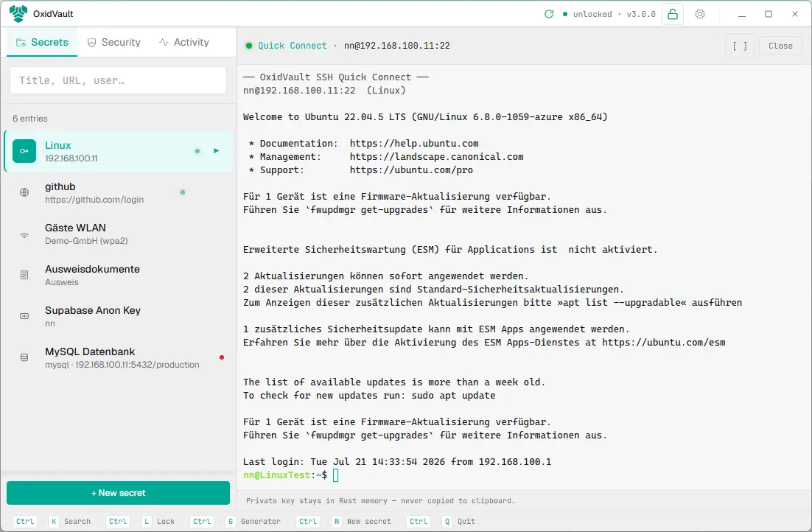The width and height of the screenshot is (812, 532).
Task: Click the green status dot on github
Action: tap(182, 192)
